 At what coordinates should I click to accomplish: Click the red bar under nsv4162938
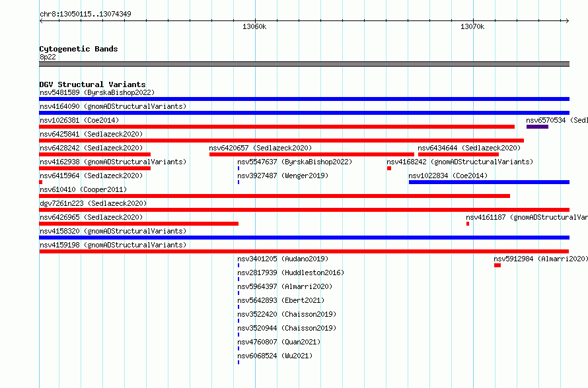point(95,168)
